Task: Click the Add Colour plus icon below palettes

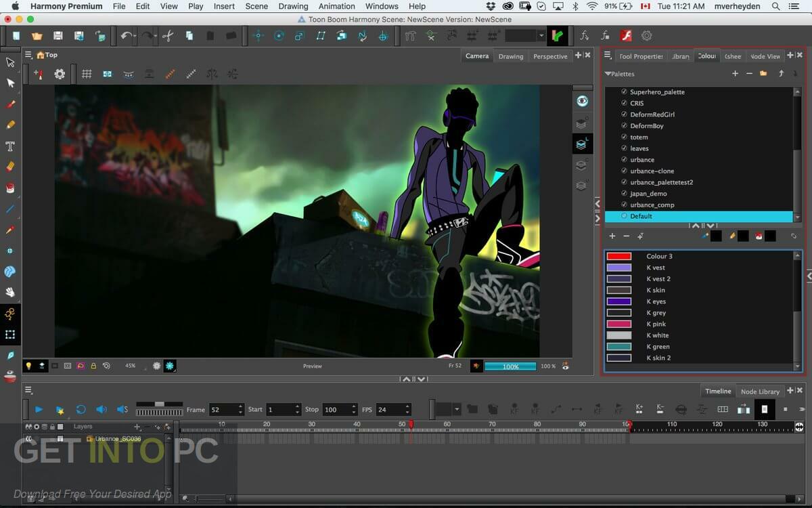Action: (x=612, y=236)
